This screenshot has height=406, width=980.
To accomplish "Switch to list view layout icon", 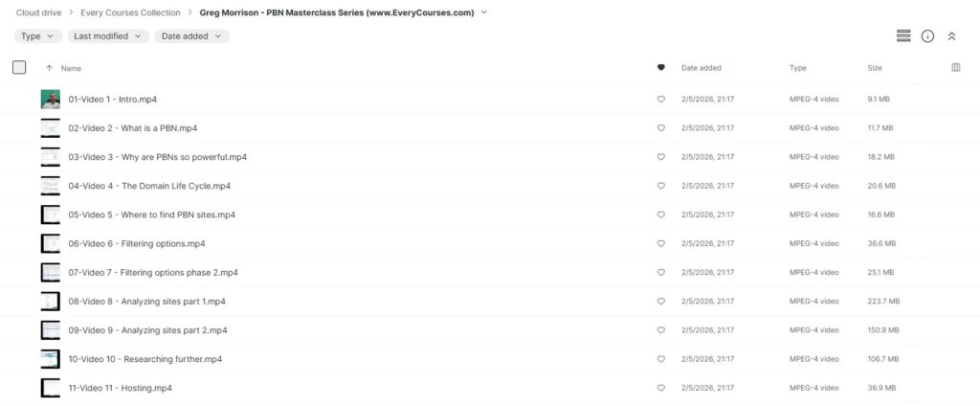I will pos(902,35).
